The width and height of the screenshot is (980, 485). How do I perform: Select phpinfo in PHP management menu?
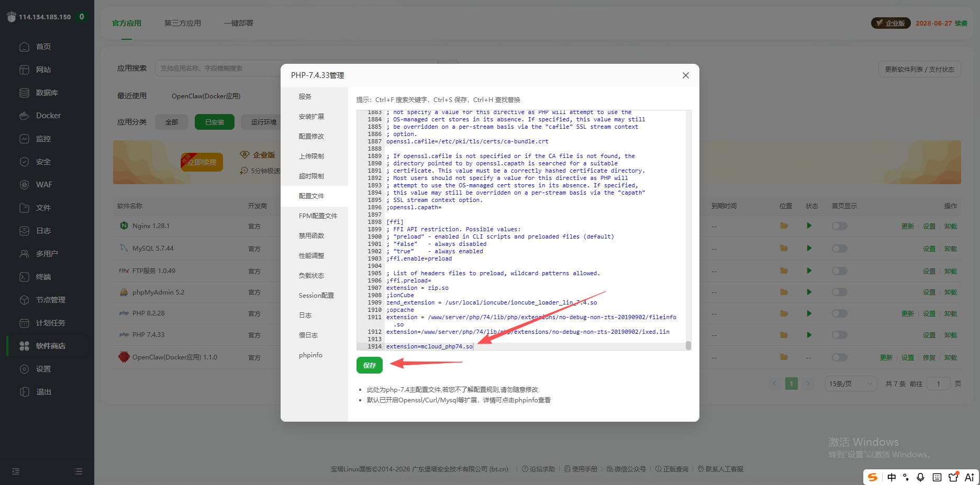point(314,355)
